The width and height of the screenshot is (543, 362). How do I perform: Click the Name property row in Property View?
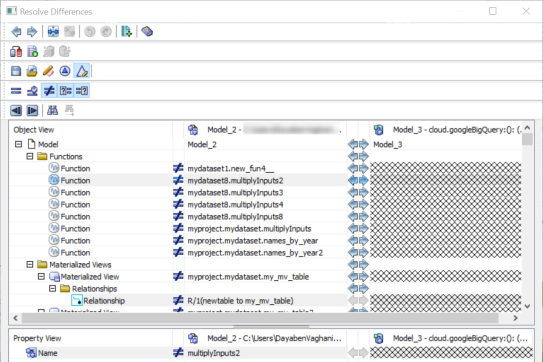coord(271,353)
